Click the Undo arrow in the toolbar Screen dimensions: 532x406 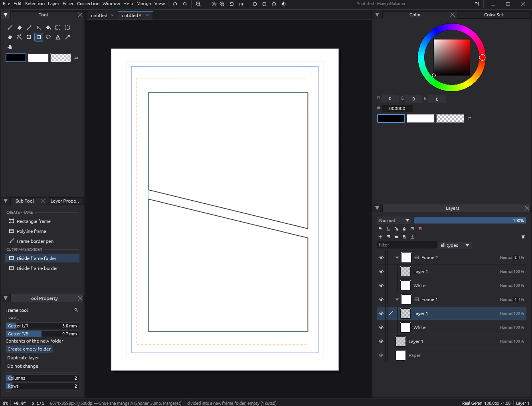[175, 4]
